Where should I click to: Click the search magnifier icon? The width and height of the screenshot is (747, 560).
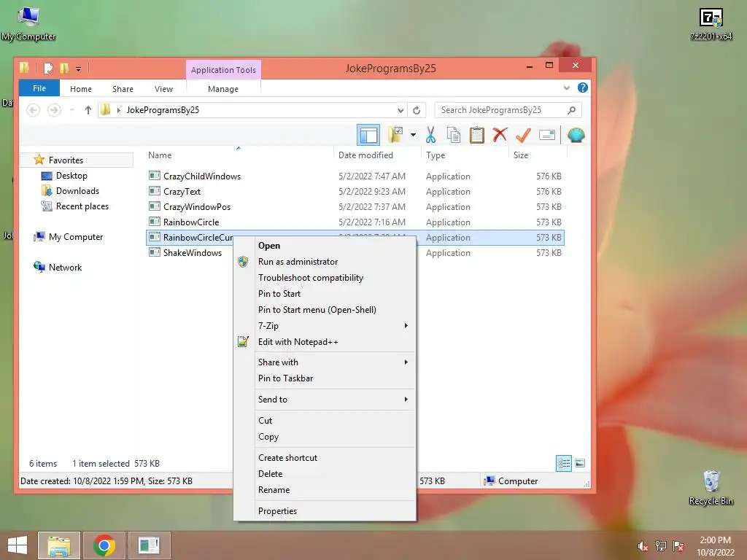571,110
